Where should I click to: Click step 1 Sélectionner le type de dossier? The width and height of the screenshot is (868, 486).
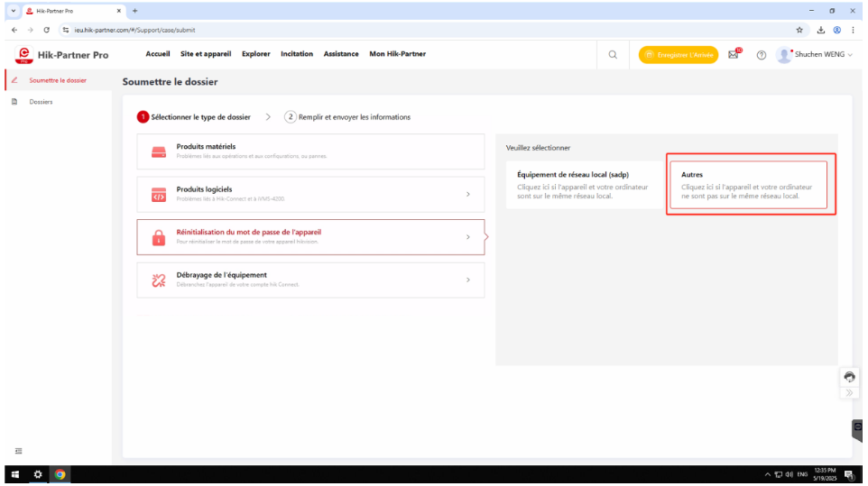[x=194, y=117]
